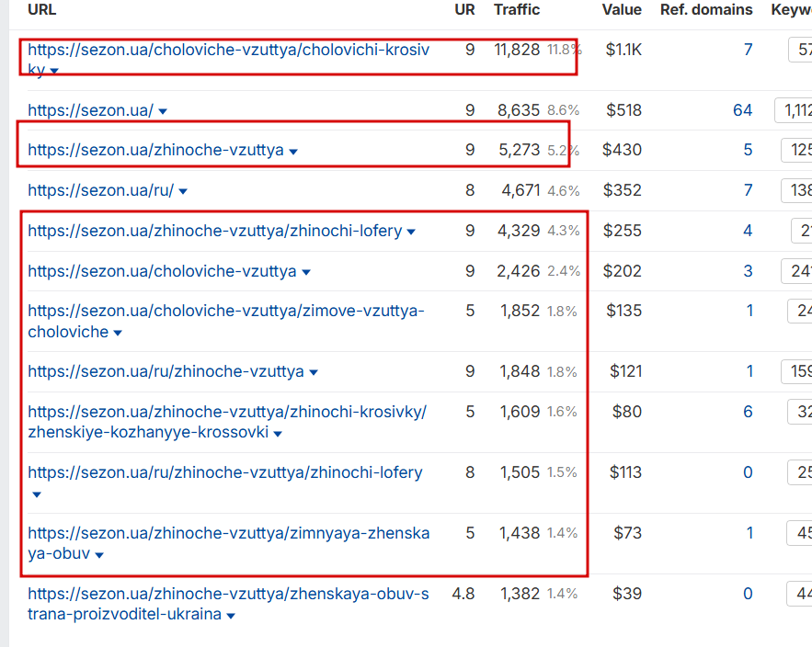Open the sezon.ua/zhinoche-vzuttya link
The height and width of the screenshot is (647, 812).
pyautogui.click(x=156, y=150)
